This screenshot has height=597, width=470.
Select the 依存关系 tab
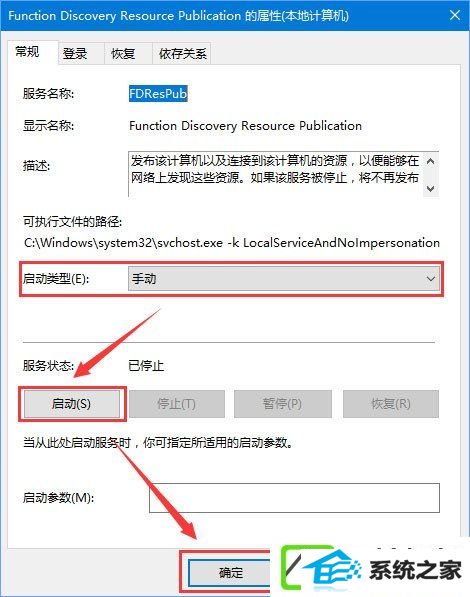[182, 53]
